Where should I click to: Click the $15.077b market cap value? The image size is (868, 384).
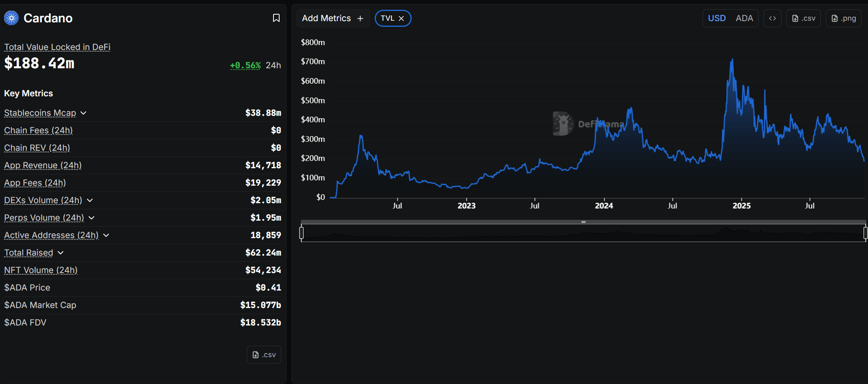pos(260,305)
